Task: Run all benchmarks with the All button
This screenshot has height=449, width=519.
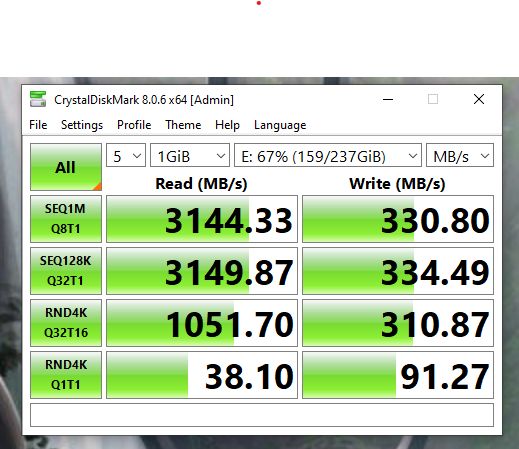Action: [66, 167]
